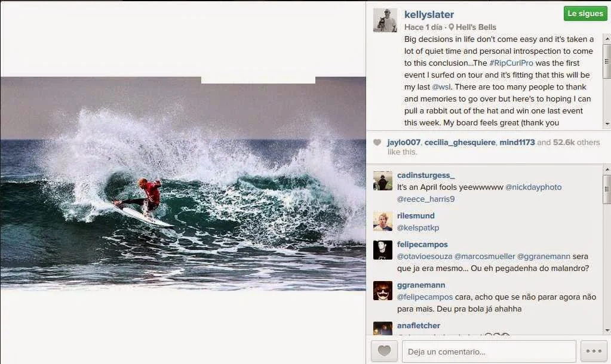The height and width of the screenshot is (364, 611).
Task: Click ggranemann's mustache avatar
Action: click(x=383, y=291)
